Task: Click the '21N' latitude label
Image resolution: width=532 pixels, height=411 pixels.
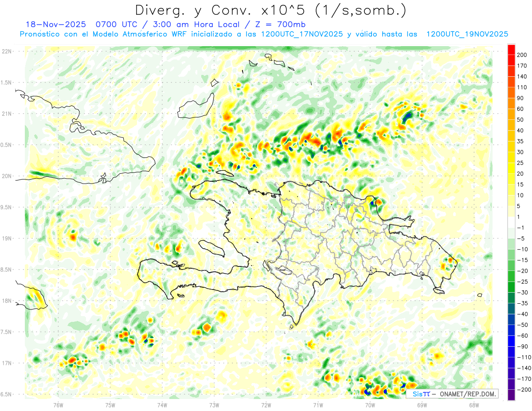Action: click(6, 114)
